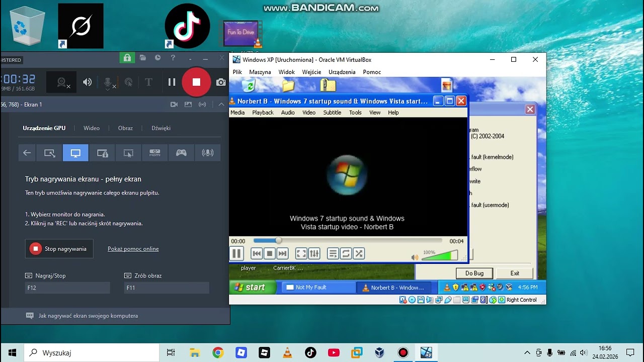The image size is (644, 362).
Task: Collapse the Bandicam panel with chevron
Action: tap(221, 105)
